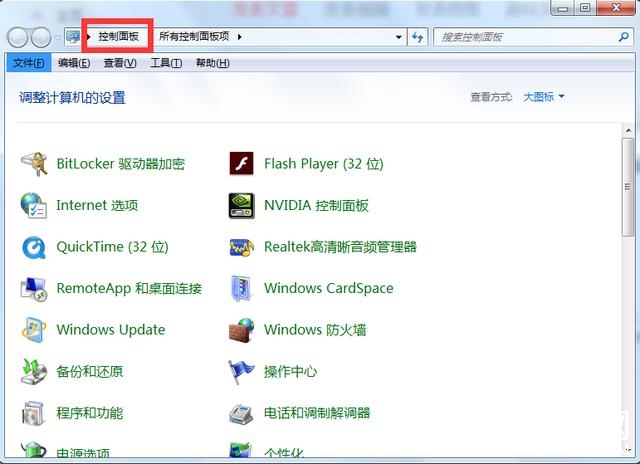Click the 控制面板 breadcrumb in address bar

point(119,37)
